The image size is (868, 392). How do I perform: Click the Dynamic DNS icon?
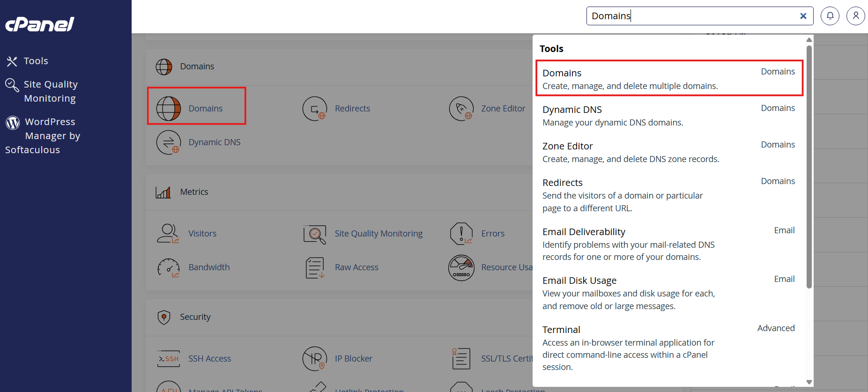169,142
